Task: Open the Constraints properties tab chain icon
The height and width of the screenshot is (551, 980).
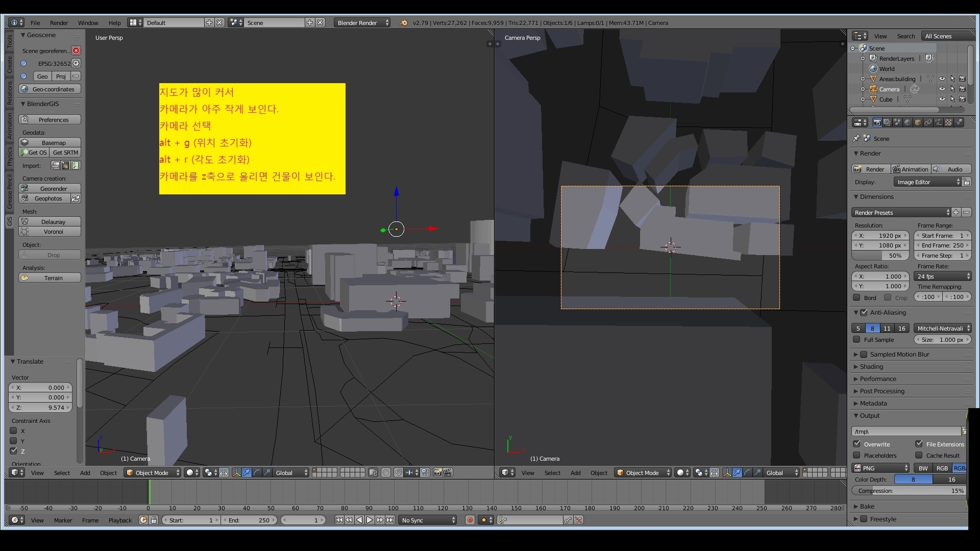Action: (928, 122)
